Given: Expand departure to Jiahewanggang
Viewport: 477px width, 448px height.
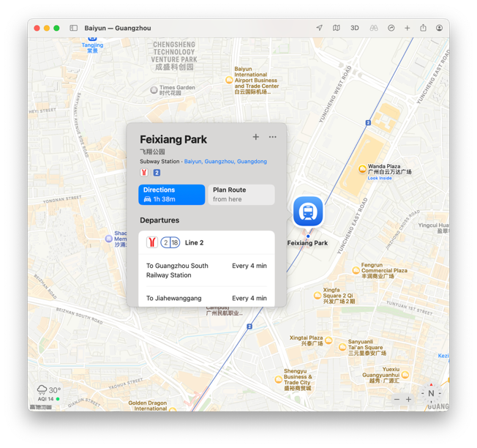Looking at the screenshot, I should tap(206, 298).
